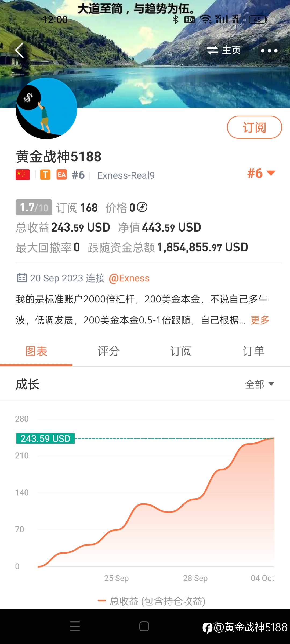
Task: Tap the 1.7/10 rating badge
Action: click(x=34, y=207)
